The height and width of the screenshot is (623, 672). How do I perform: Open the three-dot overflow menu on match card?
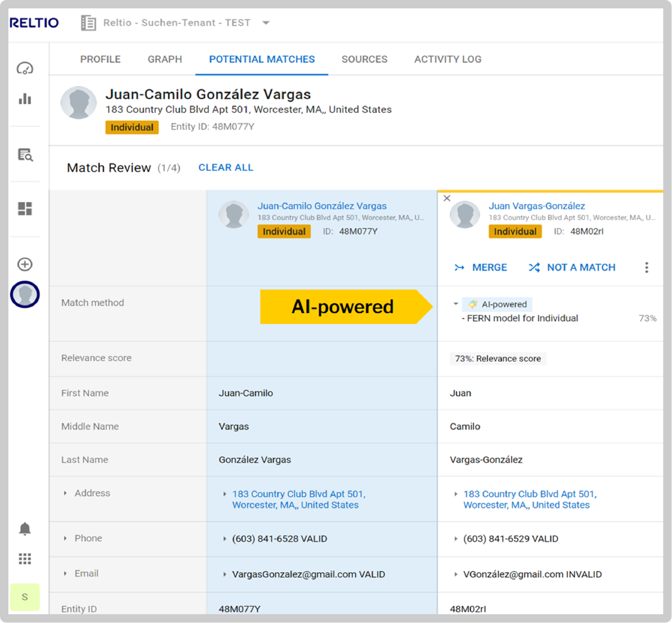647,267
